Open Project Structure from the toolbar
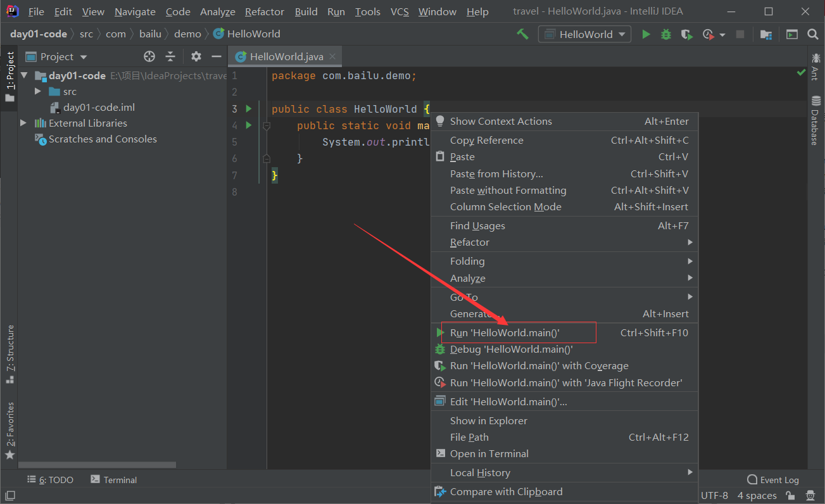Image resolution: width=825 pixels, height=504 pixels. [766, 34]
